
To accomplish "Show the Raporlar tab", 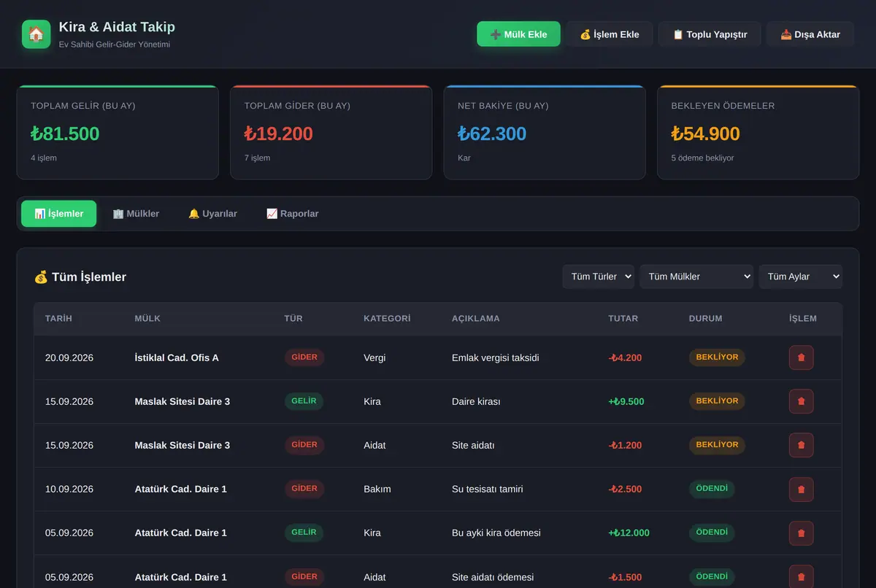I will (292, 214).
